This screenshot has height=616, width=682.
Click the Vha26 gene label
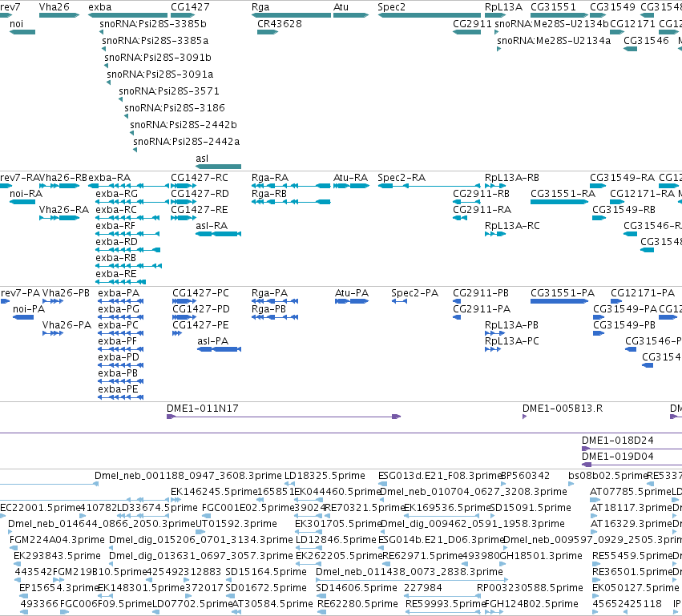54,7
